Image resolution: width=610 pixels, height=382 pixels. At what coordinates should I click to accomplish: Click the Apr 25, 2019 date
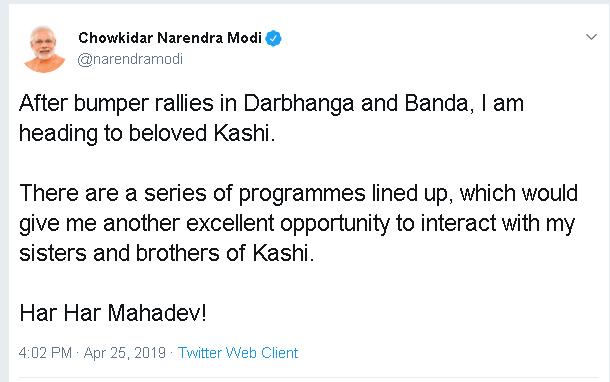125,353
